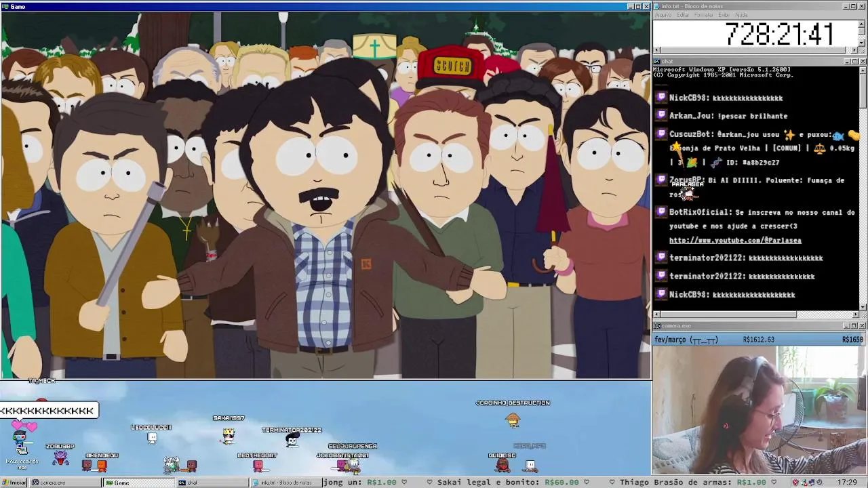868x488 pixels.
Task: Open the Iniciar start button
Action: [14, 483]
